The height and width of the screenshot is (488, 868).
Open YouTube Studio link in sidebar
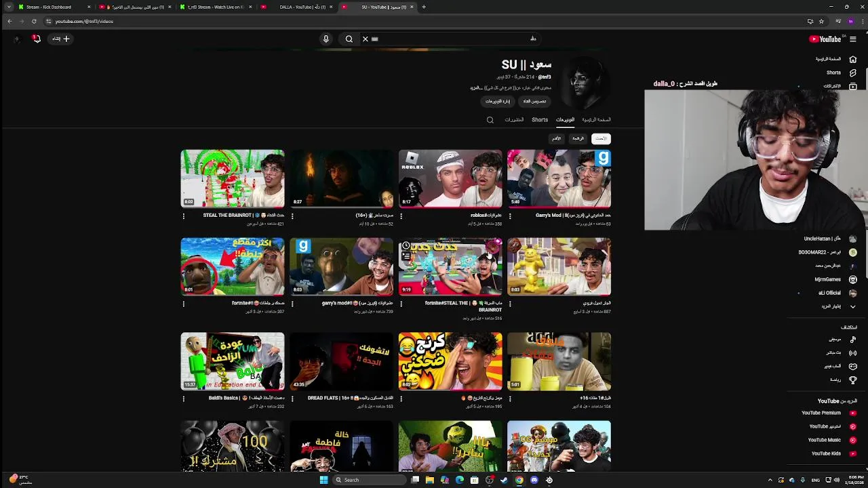[833, 426]
